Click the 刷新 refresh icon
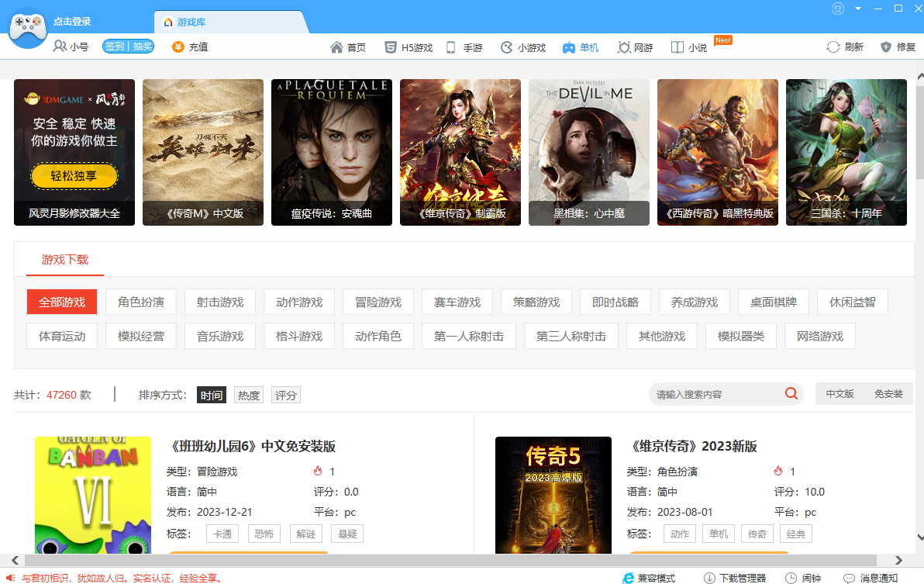This screenshot has width=924, height=584. [833, 47]
